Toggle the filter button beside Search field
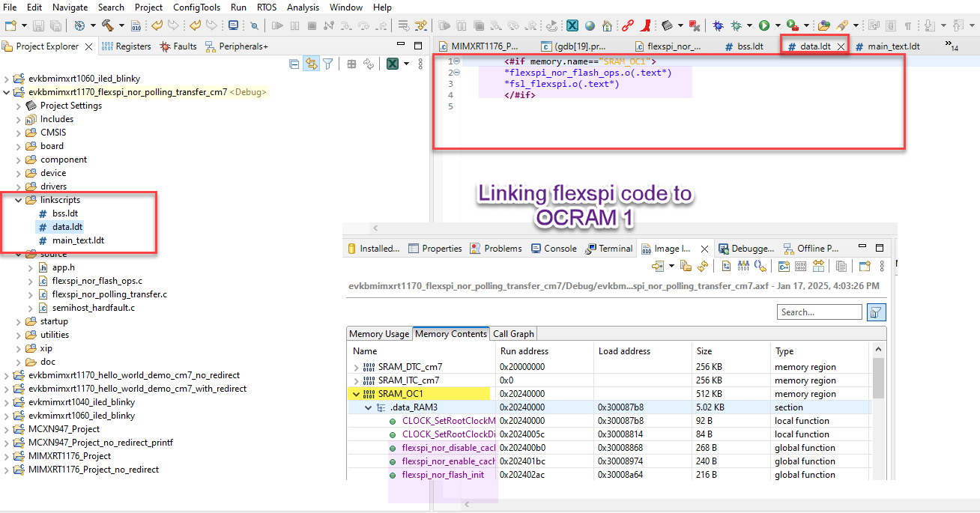The width and height of the screenshot is (980, 513). coord(875,312)
